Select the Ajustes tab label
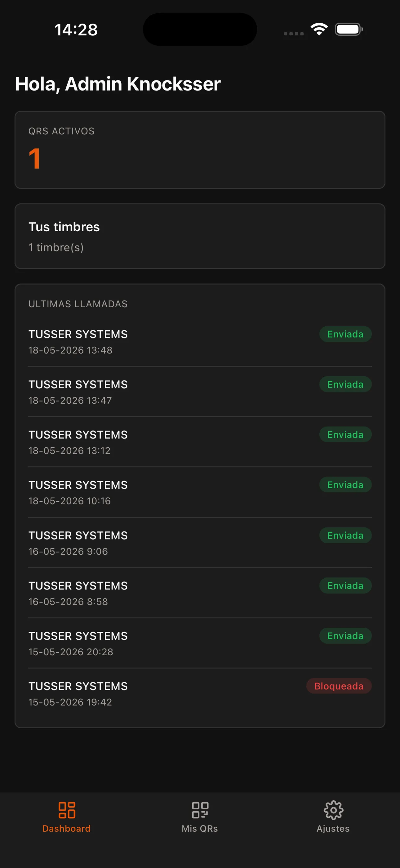 pos(333,829)
